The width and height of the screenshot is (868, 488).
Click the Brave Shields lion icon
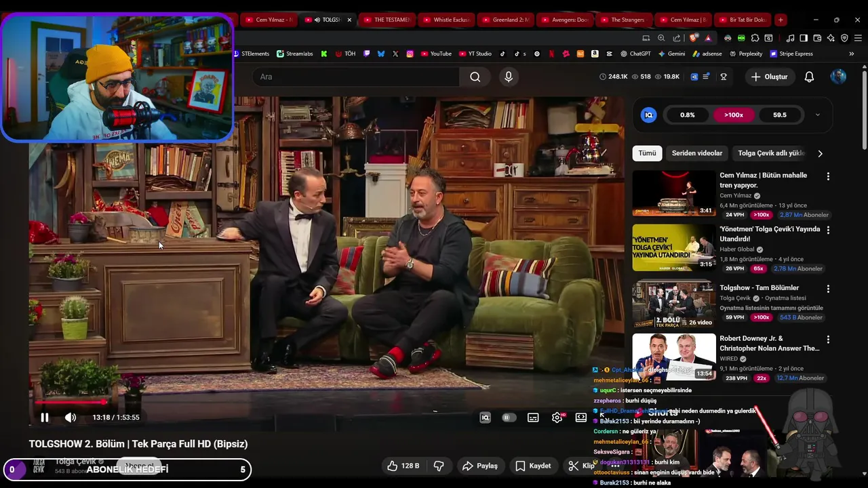pos(693,38)
